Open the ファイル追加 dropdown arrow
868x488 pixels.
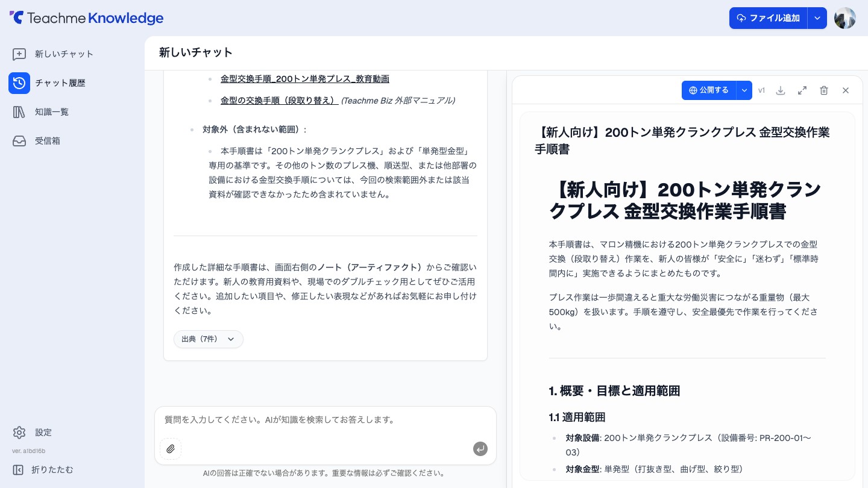[817, 18]
